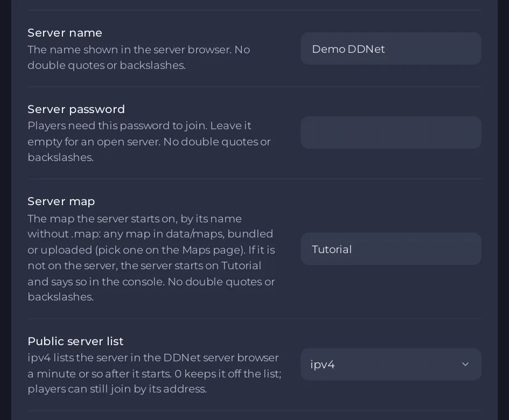Open the Public server list dropdown
The width and height of the screenshot is (509, 420).
(x=391, y=365)
